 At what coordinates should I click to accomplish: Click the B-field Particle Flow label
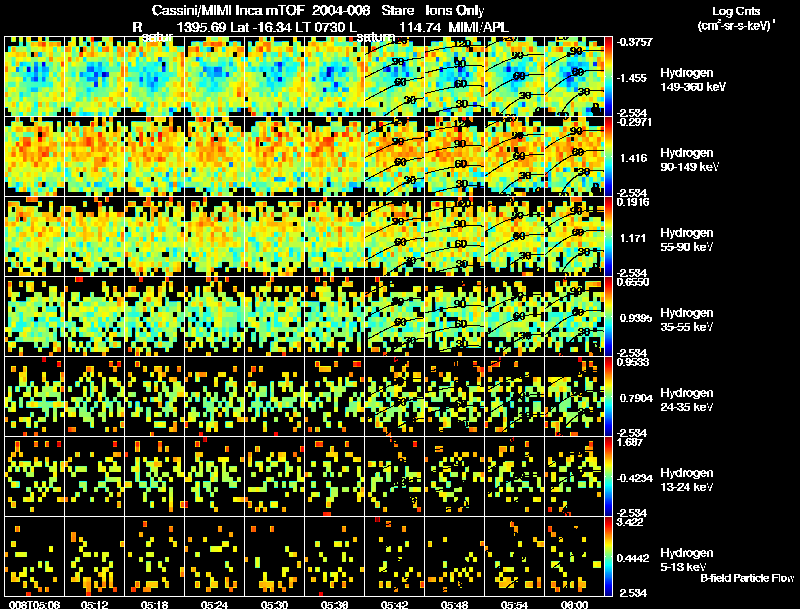point(747,578)
